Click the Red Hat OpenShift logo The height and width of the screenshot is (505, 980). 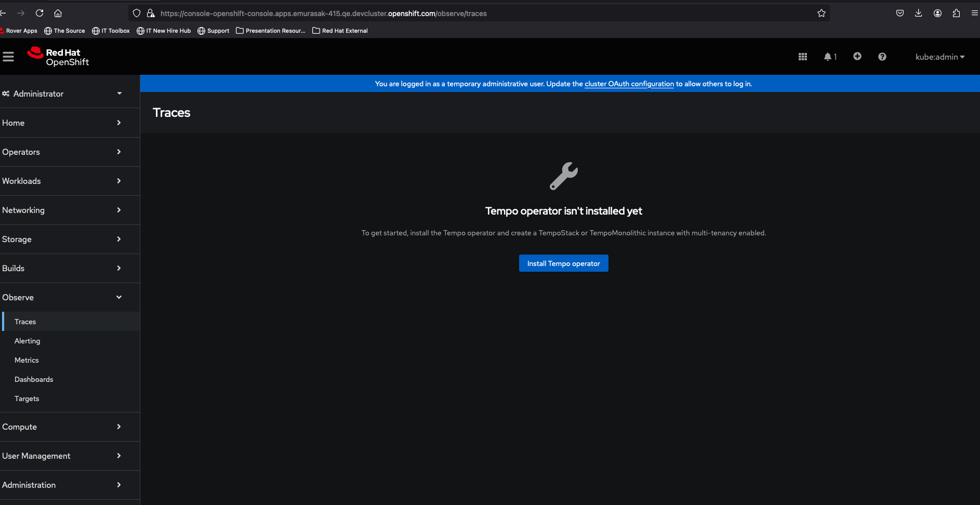58,57
